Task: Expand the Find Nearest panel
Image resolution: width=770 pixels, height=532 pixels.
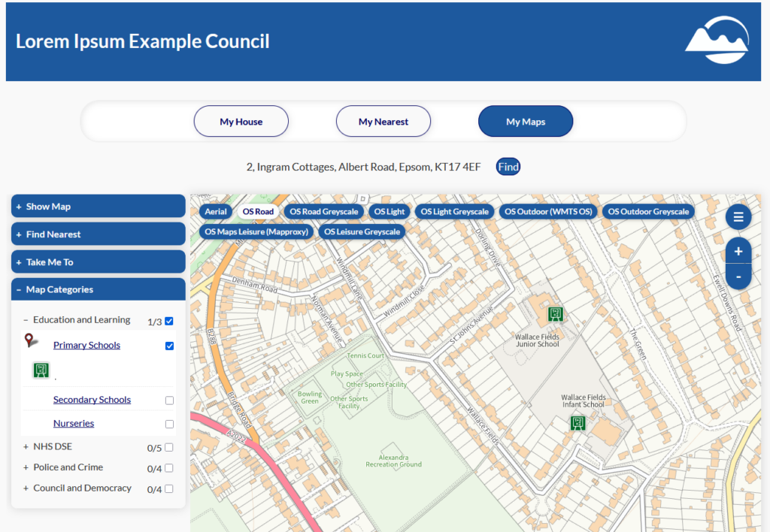Action: [98, 234]
